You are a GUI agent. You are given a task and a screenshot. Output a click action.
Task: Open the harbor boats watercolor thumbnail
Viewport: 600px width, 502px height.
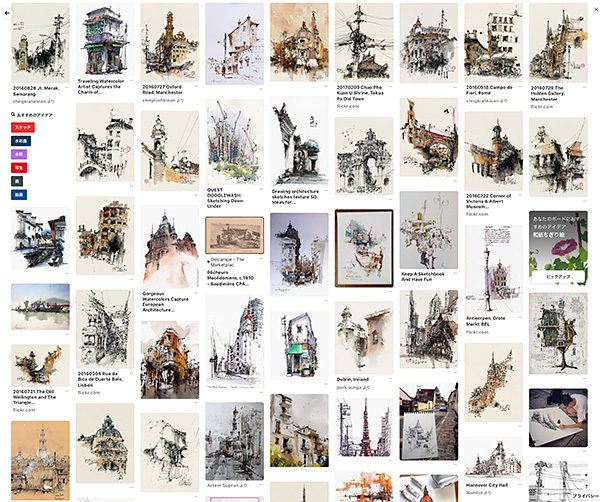point(40,306)
